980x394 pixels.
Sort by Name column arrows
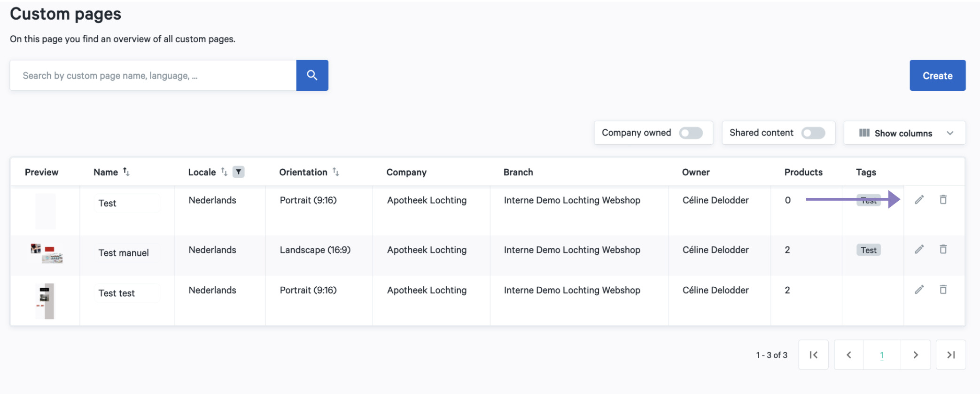tap(126, 172)
